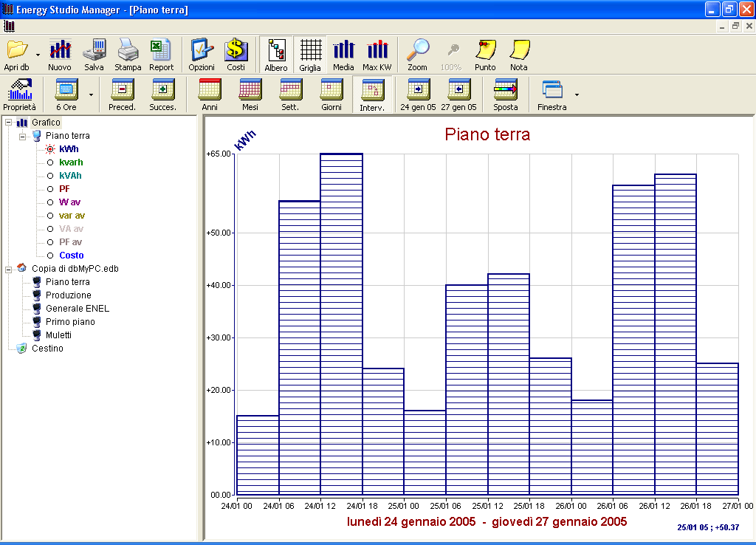Collapse the Grafico tree node
756x545 pixels.
(x=9, y=123)
